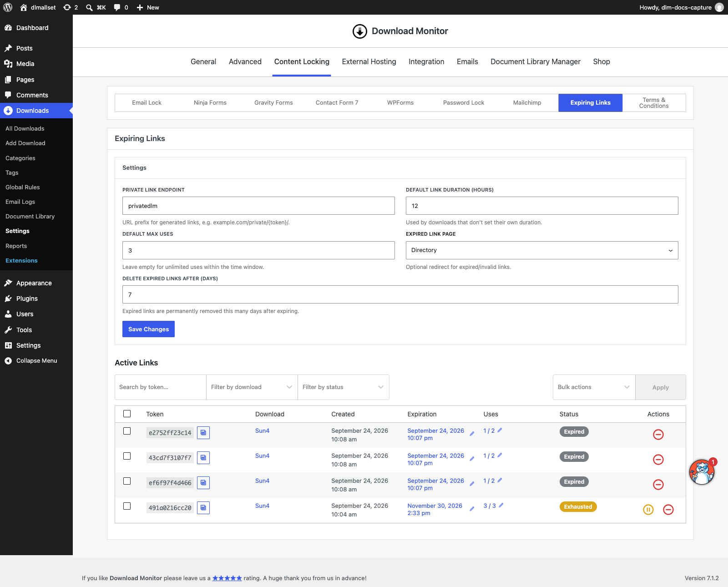This screenshot has width=728, height=587.
Task: Open the user avatar in admin bar
Action: click(x=719, y=7)
